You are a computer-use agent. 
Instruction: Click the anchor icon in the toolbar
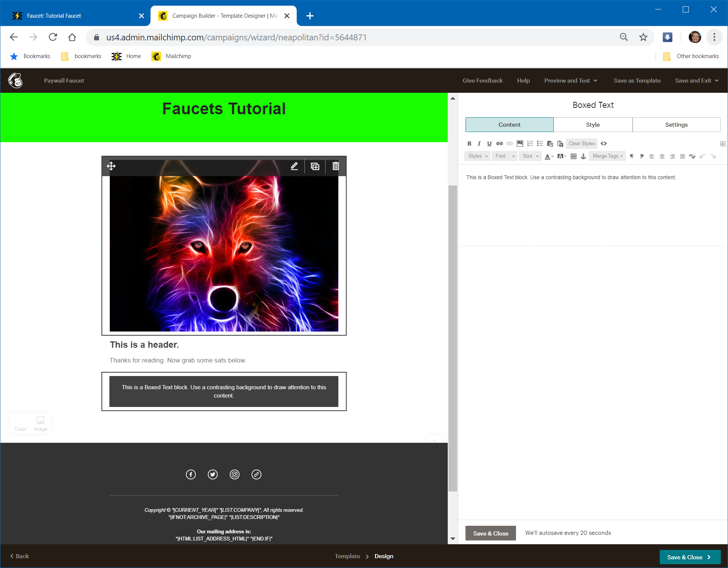coord(583,156)
